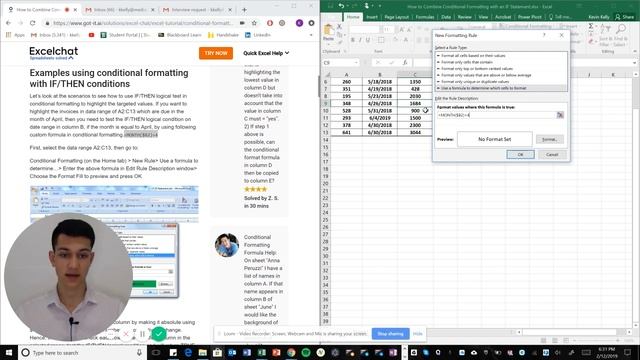Click the Excelchat logo
Viewport: 640px width, 360px height.
[53, 53]
